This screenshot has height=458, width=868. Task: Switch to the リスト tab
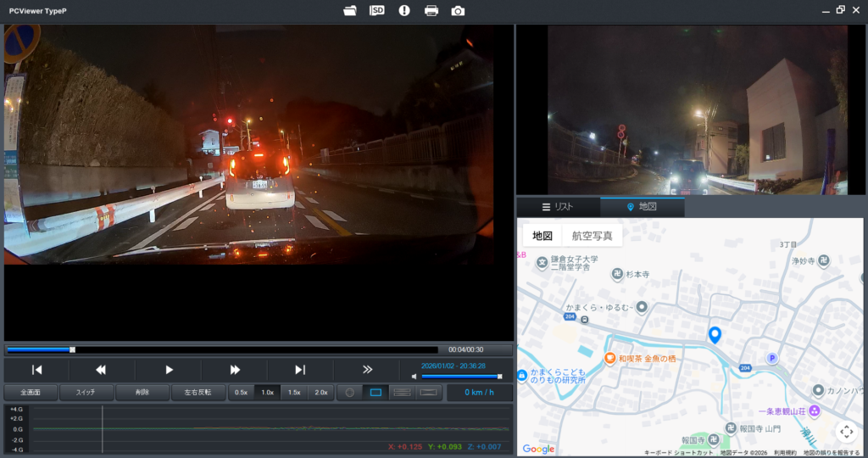click(558, 207)
